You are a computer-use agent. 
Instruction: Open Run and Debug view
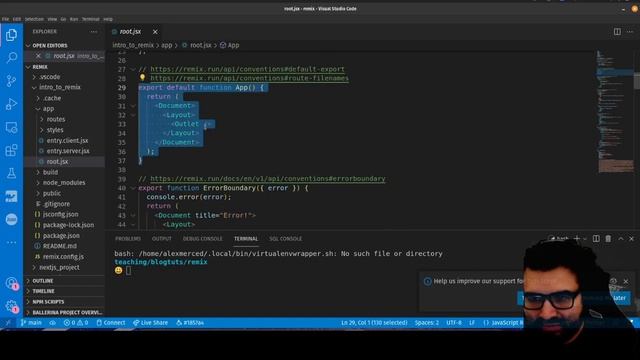click(11, 104)
